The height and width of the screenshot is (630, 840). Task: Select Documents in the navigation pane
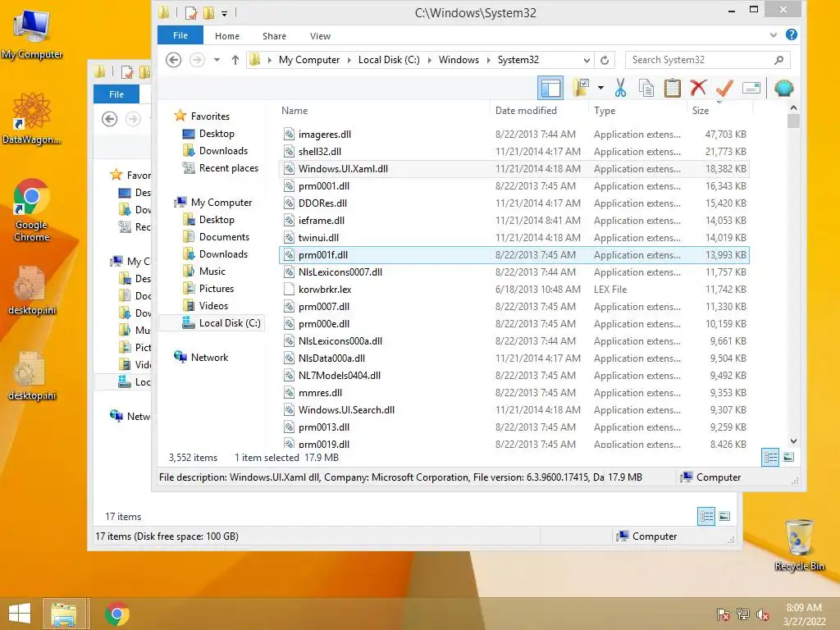tap(216, 237)
